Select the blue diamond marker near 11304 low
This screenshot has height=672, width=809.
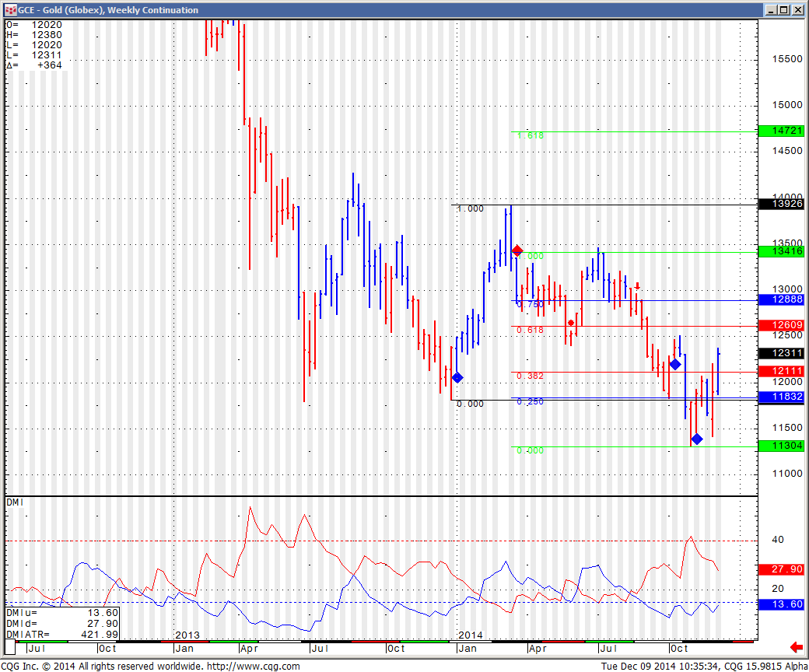coord(696,439)
